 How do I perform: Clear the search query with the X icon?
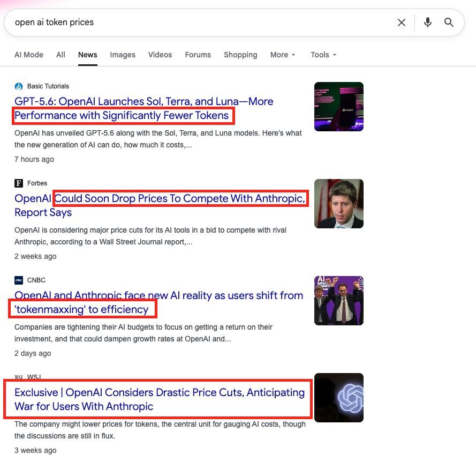[x=402, y=23]
